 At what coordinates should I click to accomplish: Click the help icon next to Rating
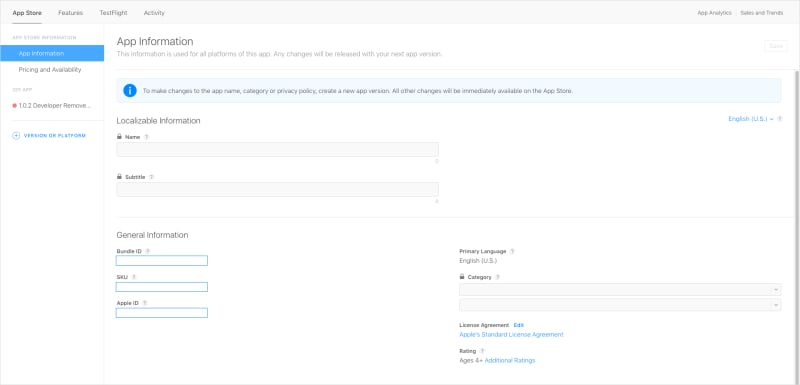click(x=482, y=351)
